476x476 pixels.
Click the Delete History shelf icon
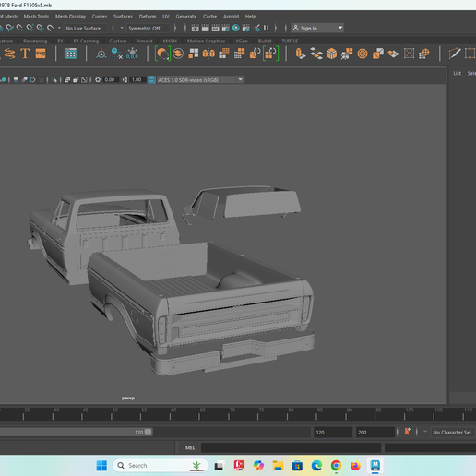coord(117,54)
